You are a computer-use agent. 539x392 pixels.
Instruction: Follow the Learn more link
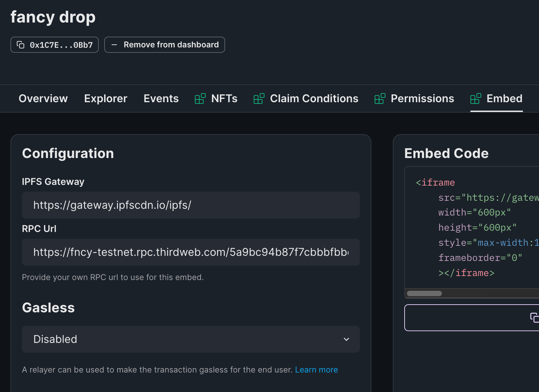[x=316, y=370]
